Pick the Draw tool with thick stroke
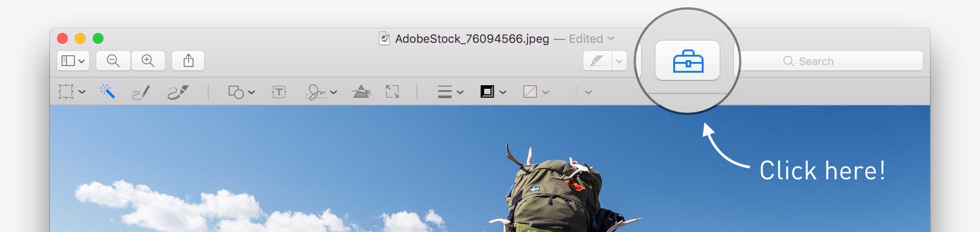 click(x=178, y=92)
